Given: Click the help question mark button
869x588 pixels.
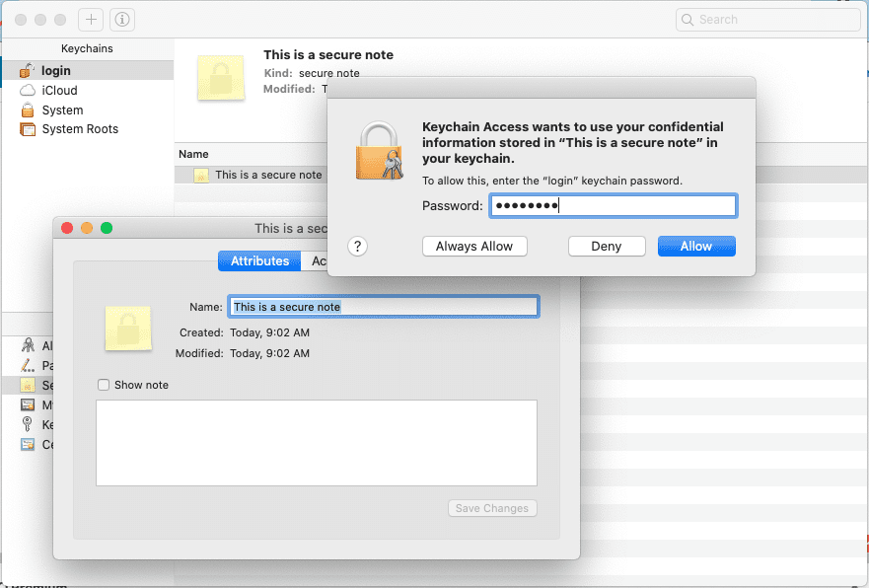Looking at the screenshot, I should [x=358, y=247].
